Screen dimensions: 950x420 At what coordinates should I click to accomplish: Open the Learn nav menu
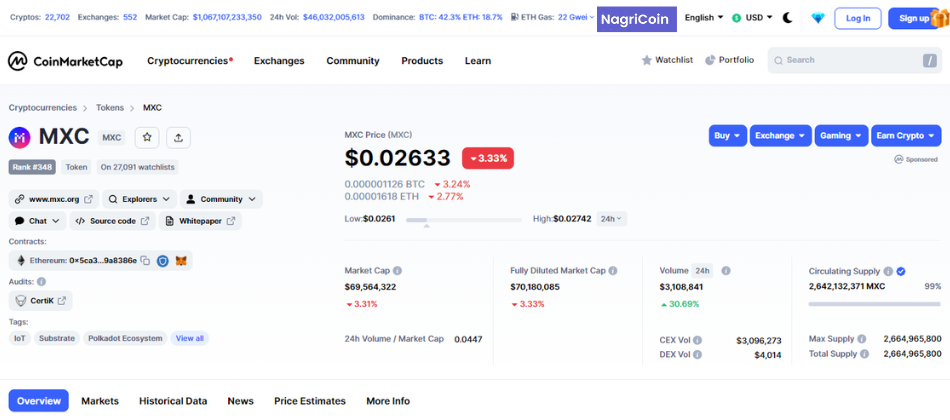pos(477,61)
